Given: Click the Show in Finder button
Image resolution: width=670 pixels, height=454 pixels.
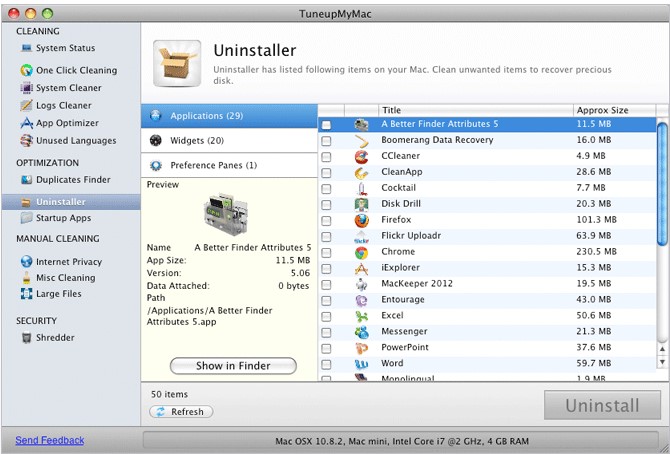Looking at the screenshot, I should [x=233, y=366].
